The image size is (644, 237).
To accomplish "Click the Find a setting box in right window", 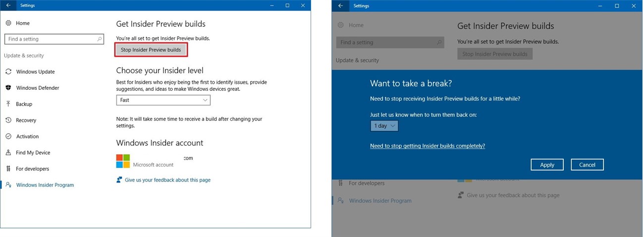I will [390, 43].
